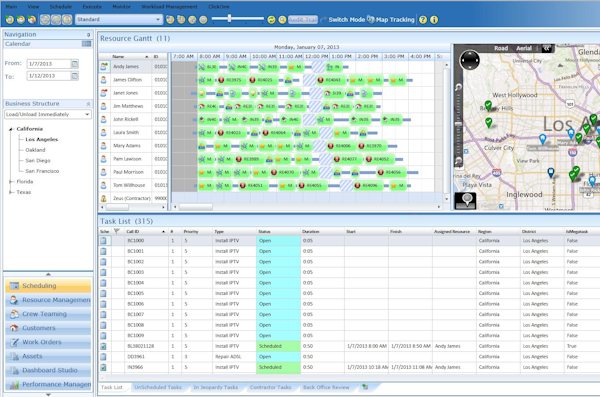This screenshot has height=397, width=600.
Task: Collapse the Business Structure section
Action: click(88, 104)
